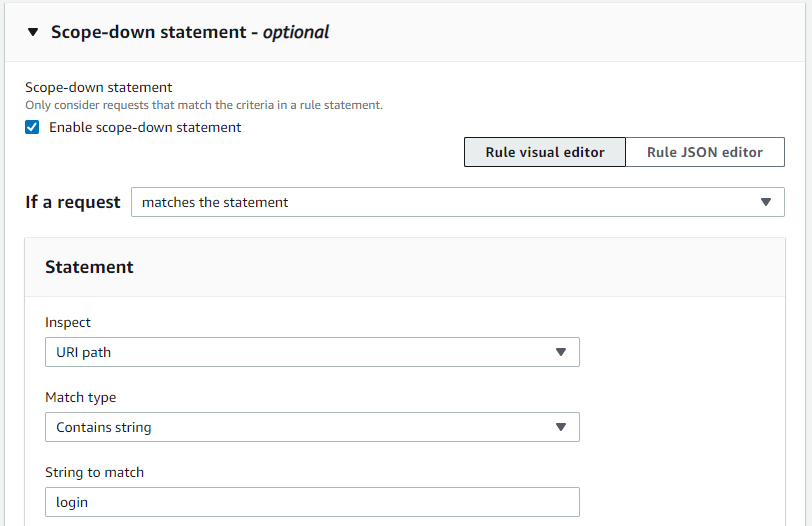
Task: Open the 'Contains string' match type dropdown
Action: [x=300, y=427]
